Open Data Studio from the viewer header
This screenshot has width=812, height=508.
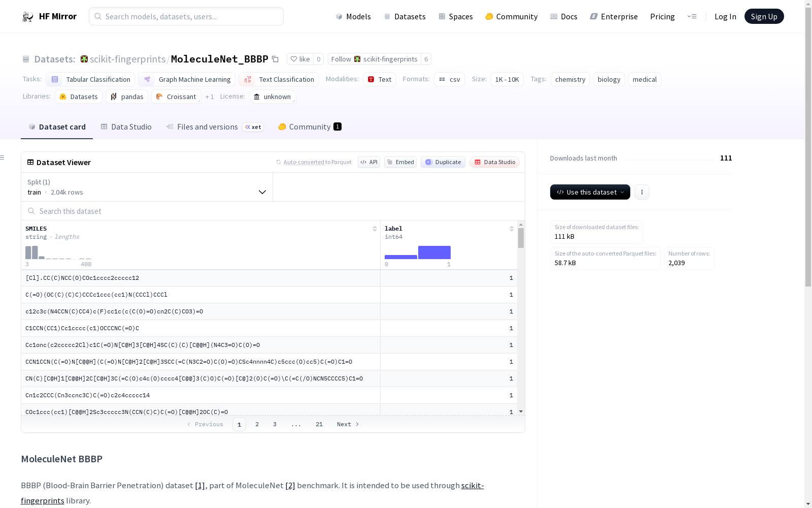tap(494, 162)
